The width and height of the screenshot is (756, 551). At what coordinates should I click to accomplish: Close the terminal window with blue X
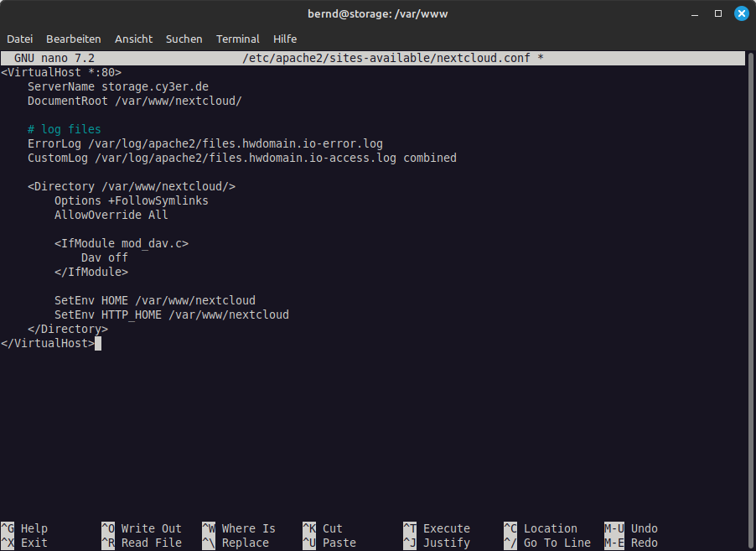pyautogui.click(x=742, y=13)
